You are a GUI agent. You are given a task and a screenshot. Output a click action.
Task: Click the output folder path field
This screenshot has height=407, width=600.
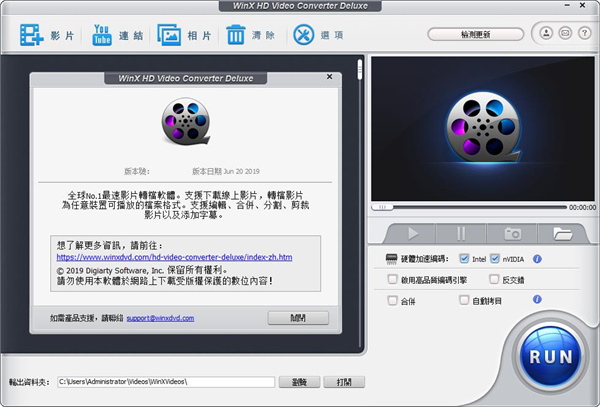click(x=165, y=382)
